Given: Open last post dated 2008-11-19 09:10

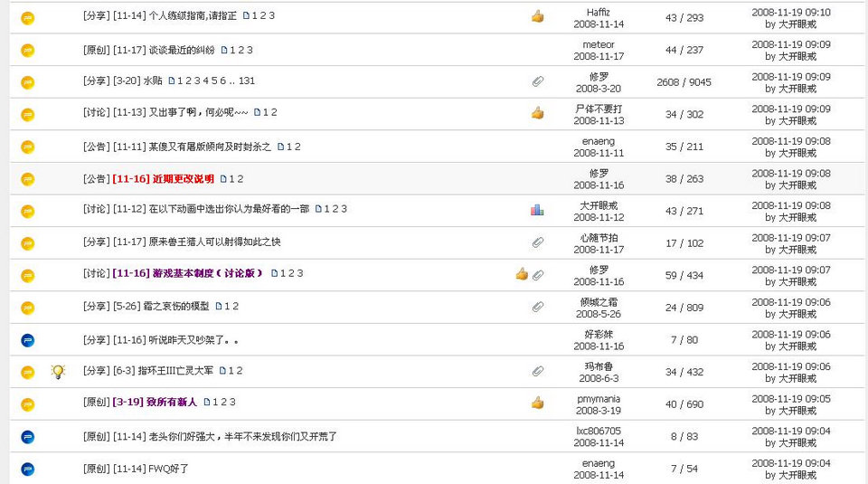Looking at the screenshot, I should (x=791, y=12).
